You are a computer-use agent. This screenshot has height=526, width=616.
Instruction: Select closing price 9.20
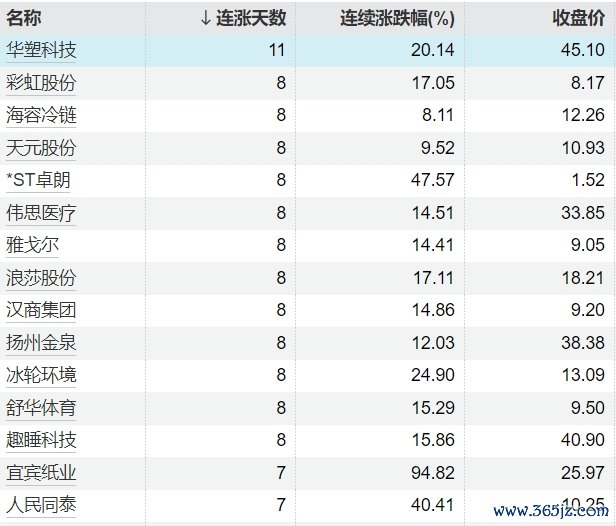tap(588, 310)
